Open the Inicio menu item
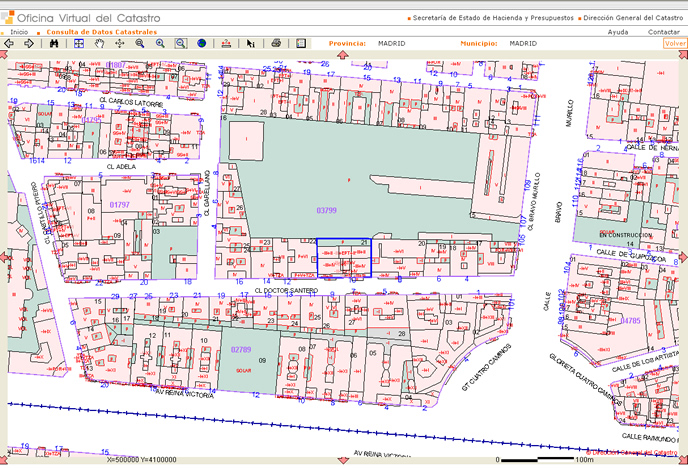The height and width of the screenshot is (468, 688). click(x=19, y=32)
